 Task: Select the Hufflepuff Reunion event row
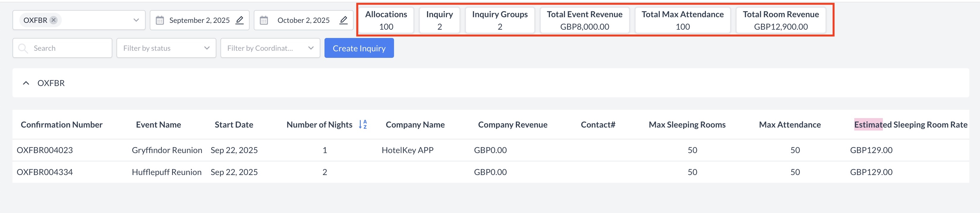point(166,172)
